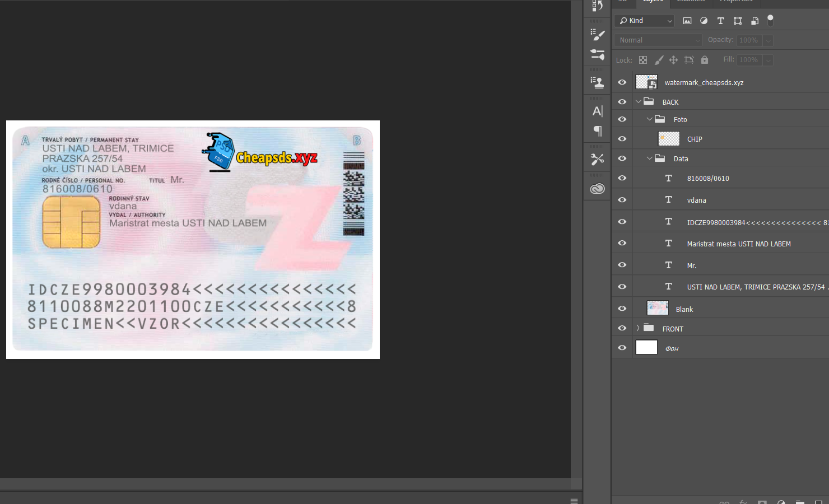Click the Фон layer thumbnail
Screen dimensions: 829x504
tap(646, 348)
